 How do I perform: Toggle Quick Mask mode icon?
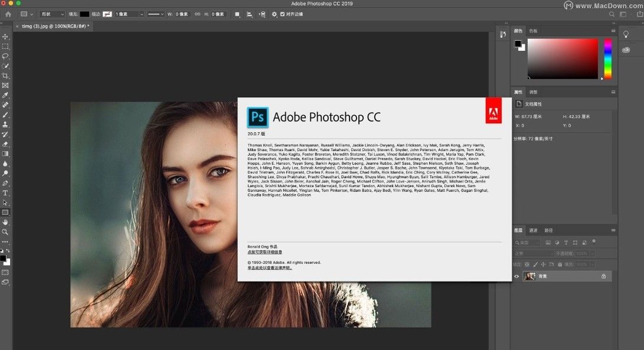[5, 272]
